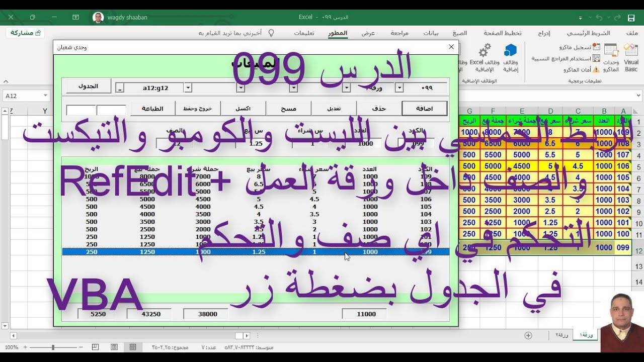
Task: Open the File (ملف) tab
Action: [632, 33]
